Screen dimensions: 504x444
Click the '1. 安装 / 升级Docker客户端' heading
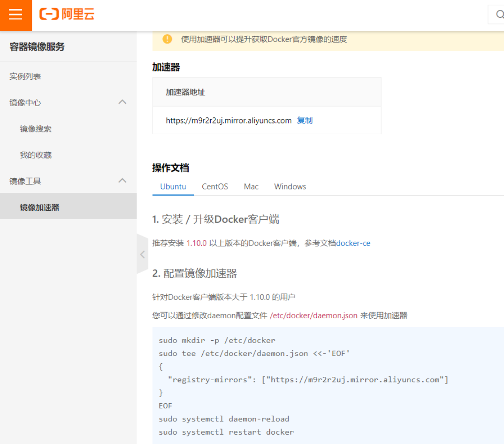click(x=216, y=220)
